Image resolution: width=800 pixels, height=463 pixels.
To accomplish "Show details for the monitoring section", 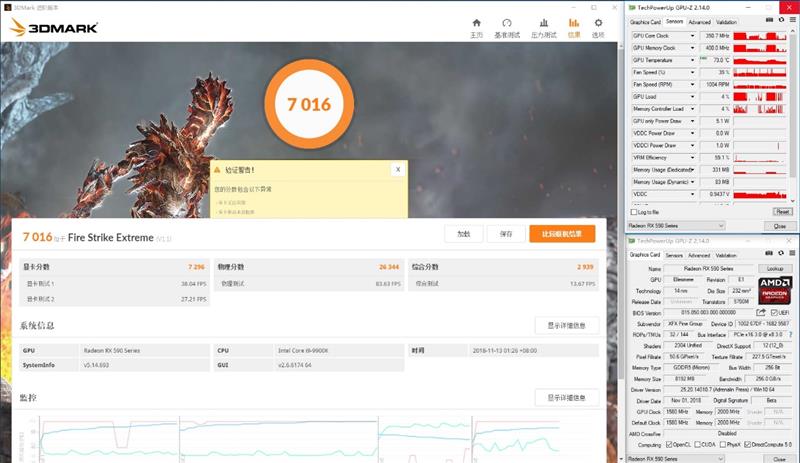I will (566, 398).
